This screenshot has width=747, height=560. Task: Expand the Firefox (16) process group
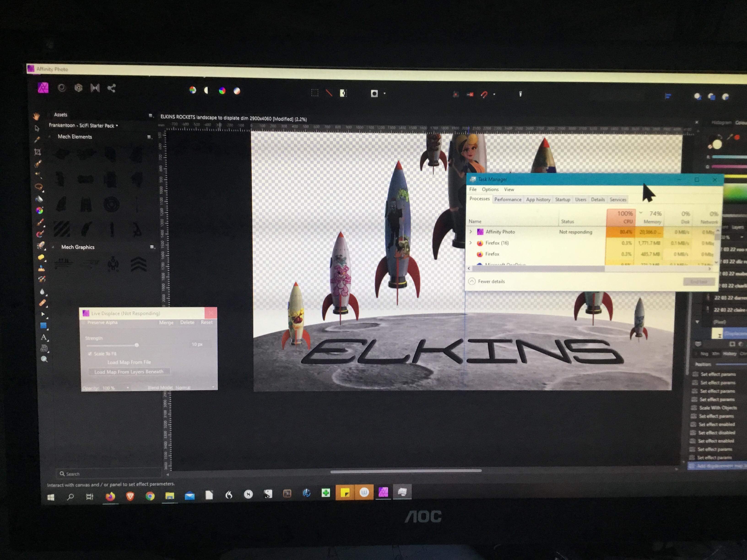coord(471,243)
